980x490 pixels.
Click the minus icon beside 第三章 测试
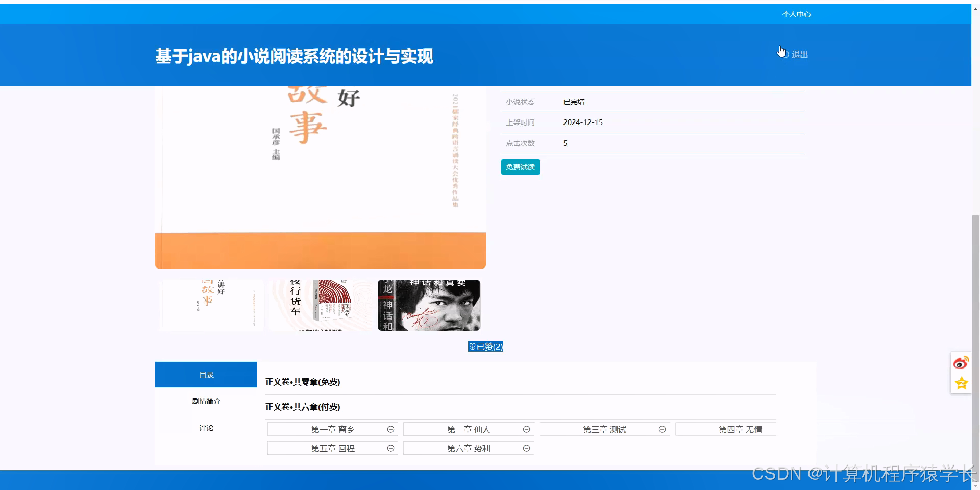pyautogui.click(x=662, y=429)
